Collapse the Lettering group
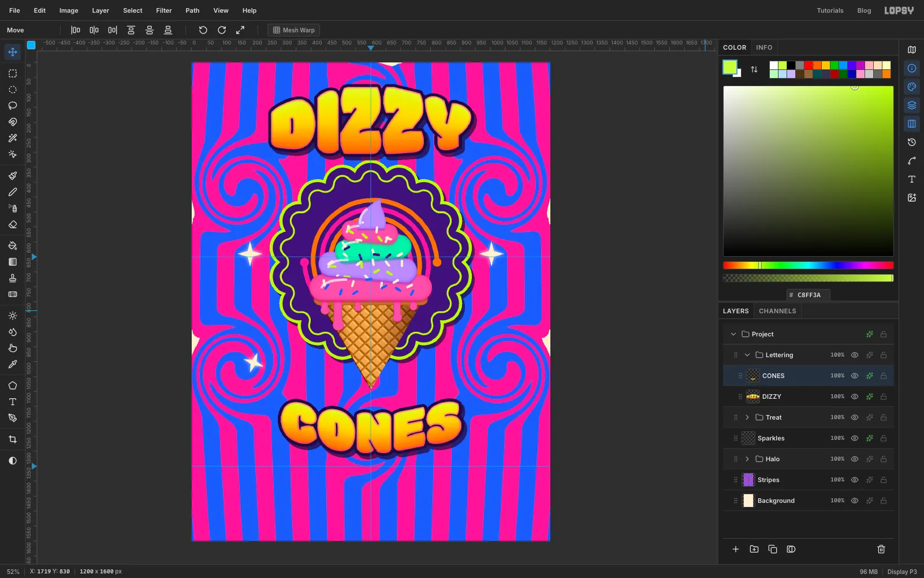Image resolution: width=924 pixels, height=578 pixels. [x=747, y=355]
